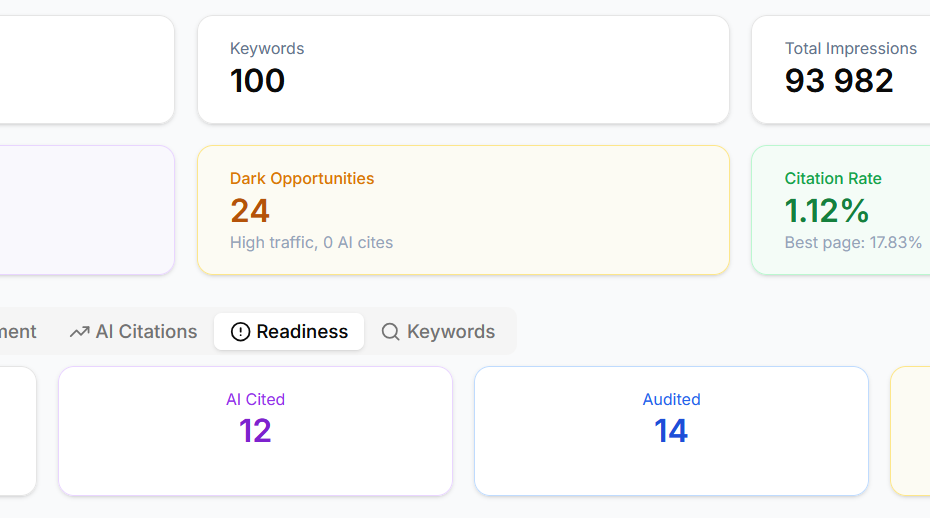Click the Dark Opportunities count 24

point(250,211)
